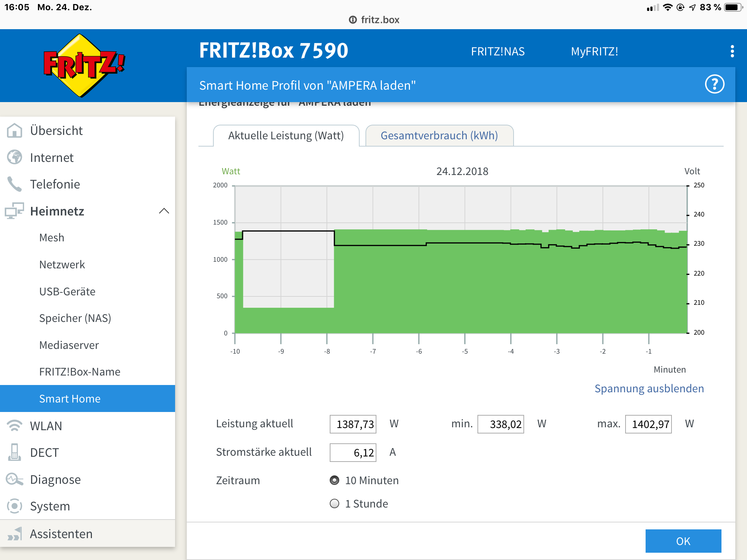The width and height of the screenshot is (747, 560).
Task: Click the Telefonie phone icon
Action: tap(15, 184)
